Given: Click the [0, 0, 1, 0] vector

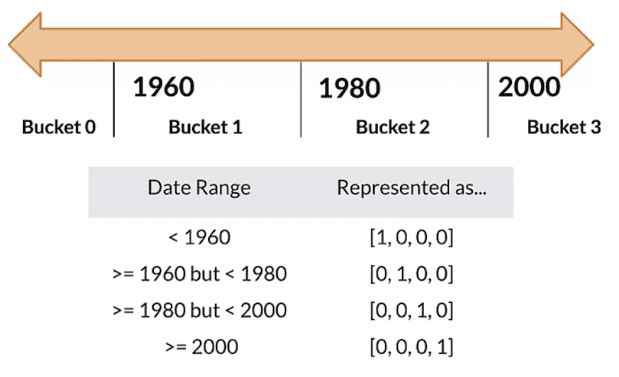Looking at the screenshot, I should pyautogui.click(x=412, y=310).
